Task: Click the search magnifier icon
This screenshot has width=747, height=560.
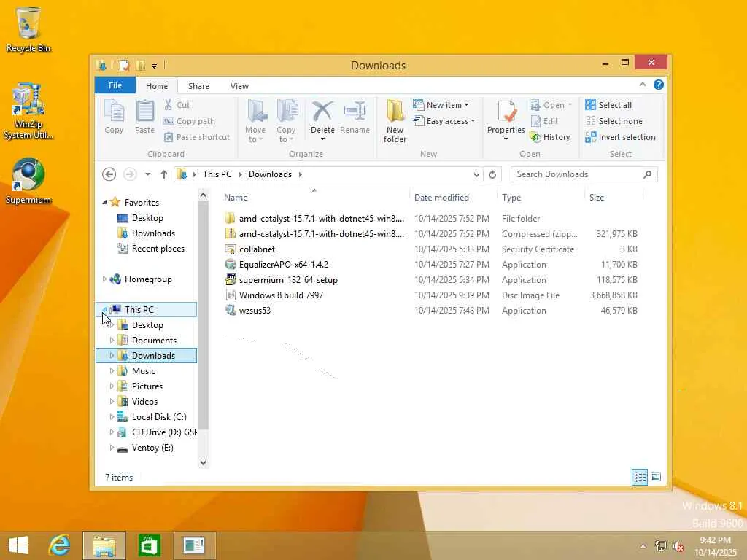Action: [x=648, y=174]
